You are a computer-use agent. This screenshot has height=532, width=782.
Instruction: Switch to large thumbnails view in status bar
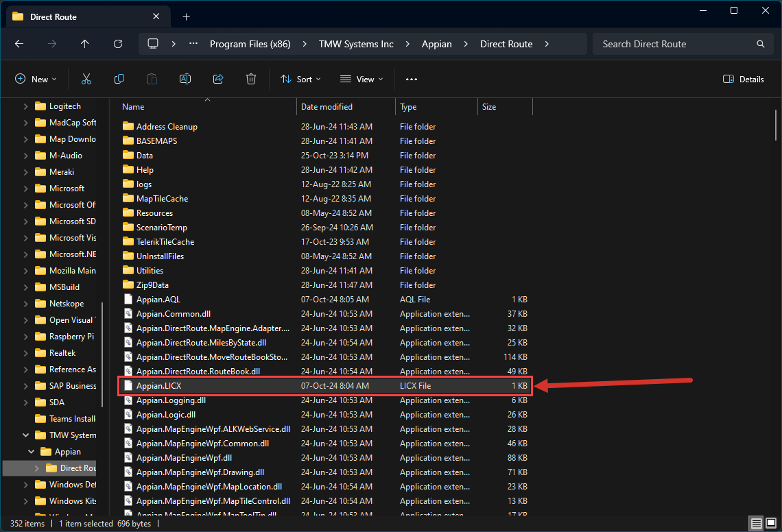coord(770,524)
